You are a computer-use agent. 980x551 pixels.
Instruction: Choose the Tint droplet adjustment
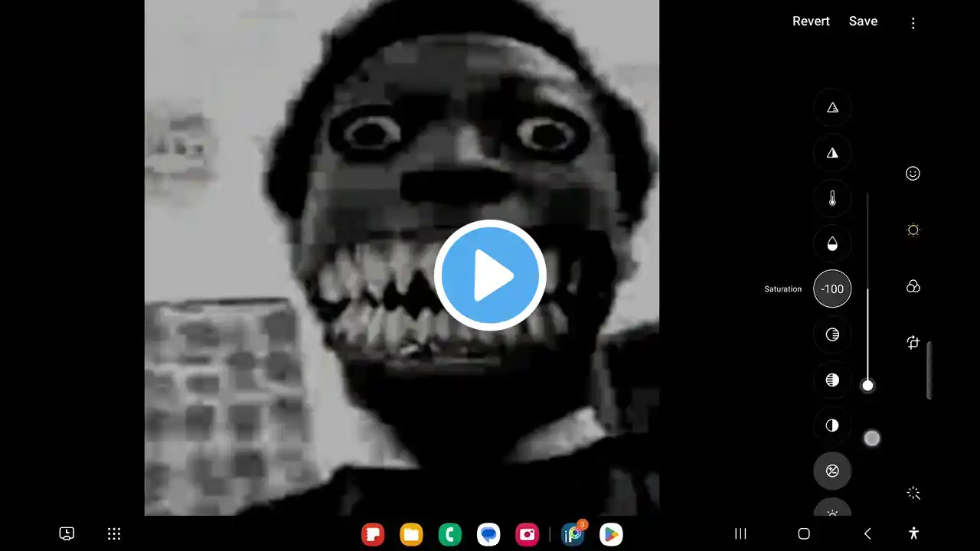pos(832,243)
